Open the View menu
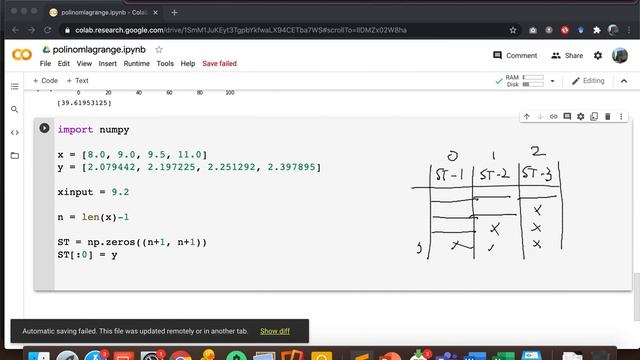 (x=84, y=64)
